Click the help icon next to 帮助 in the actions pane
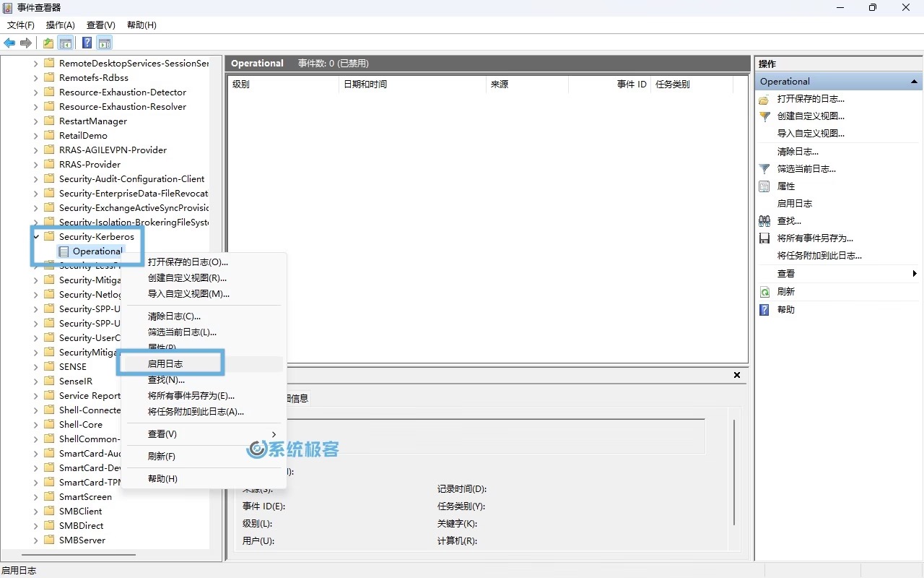The width and height of the screenshot is (924, 578). click(x=764, y=310)
